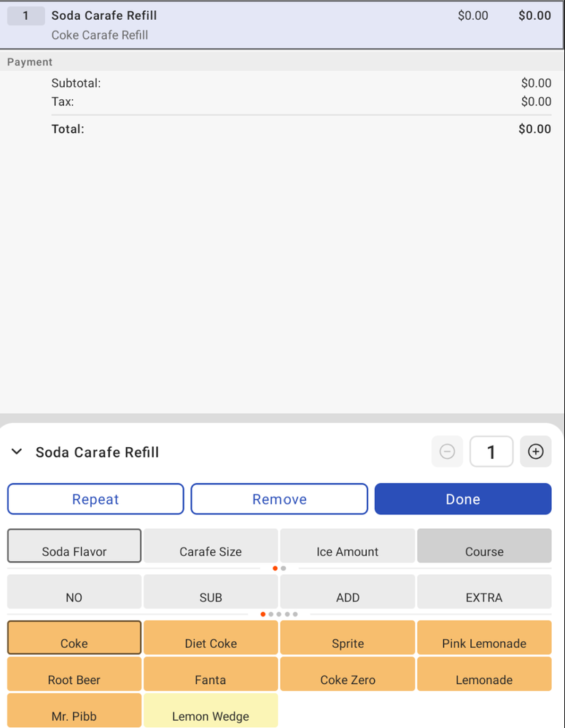Screen dimensions: 565x728
Task: Open the Carafe Size tab
Action: tap(211, 546)
